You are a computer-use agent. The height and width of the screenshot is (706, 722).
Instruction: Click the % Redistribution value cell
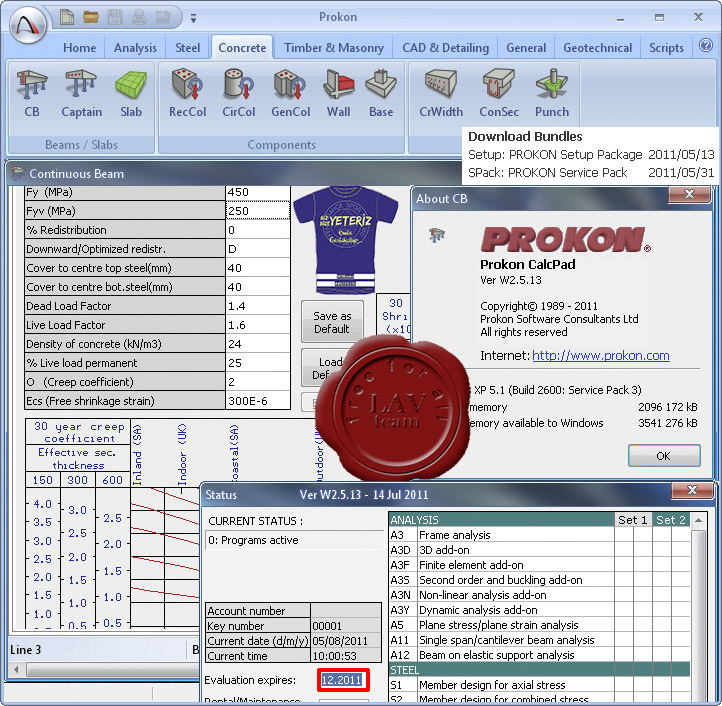pyautogui.click(x=258, y=230)
